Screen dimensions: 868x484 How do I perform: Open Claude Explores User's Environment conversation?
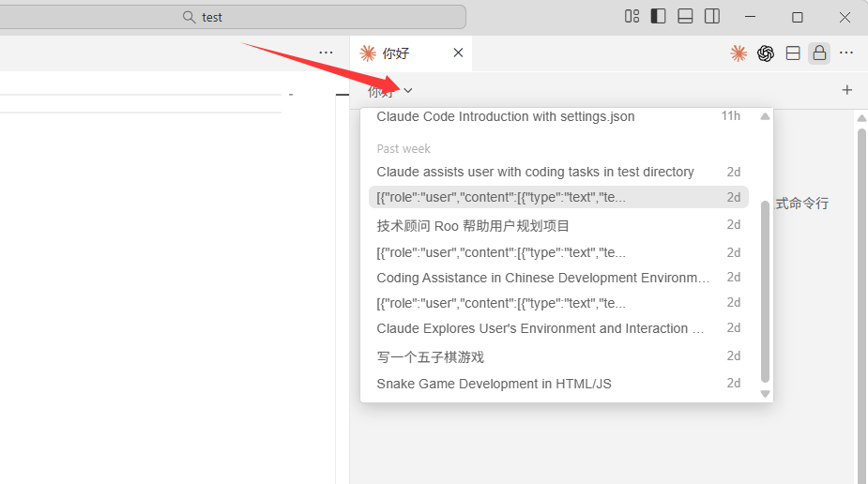coord(558,328)
